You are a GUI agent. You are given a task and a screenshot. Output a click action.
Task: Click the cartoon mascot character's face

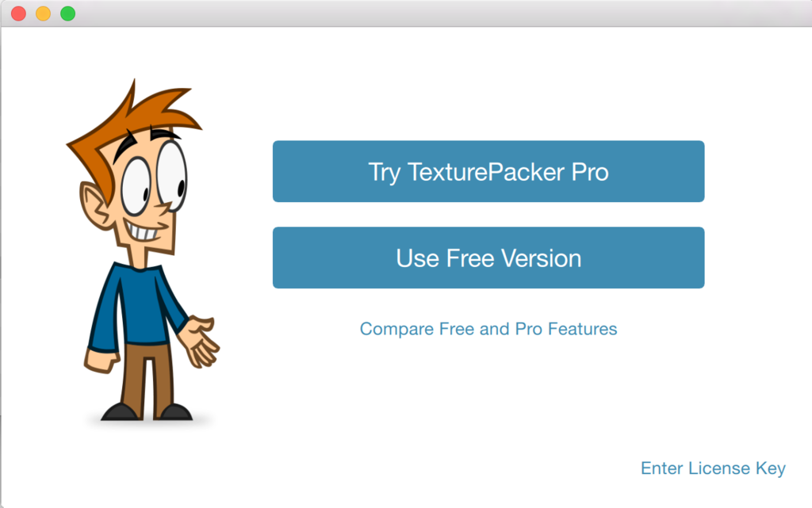point(147,197)
